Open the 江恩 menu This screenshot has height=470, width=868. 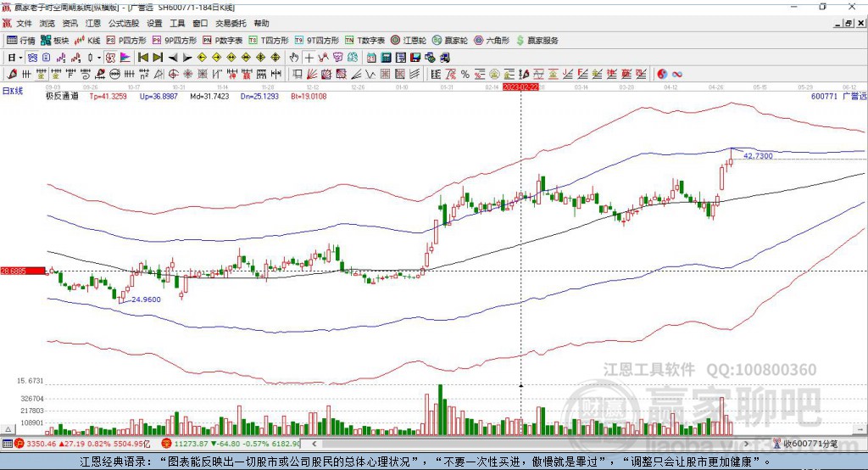(93, 23)
